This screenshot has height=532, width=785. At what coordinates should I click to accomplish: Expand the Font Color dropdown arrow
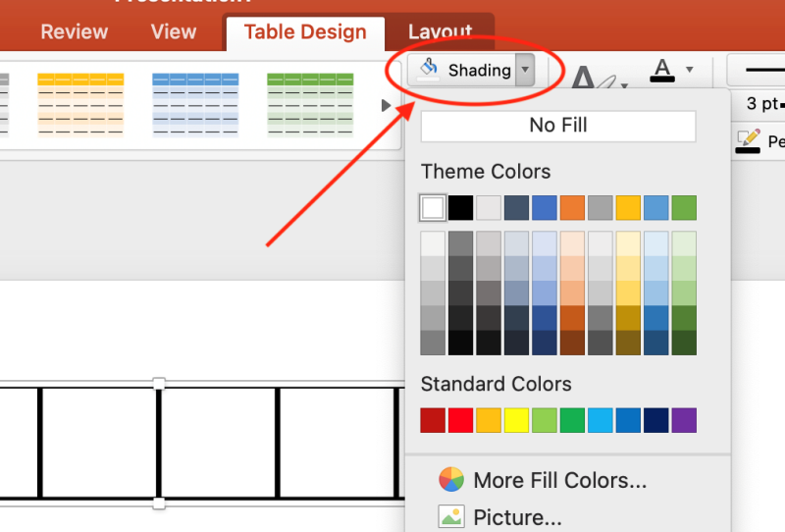(689, 70)
